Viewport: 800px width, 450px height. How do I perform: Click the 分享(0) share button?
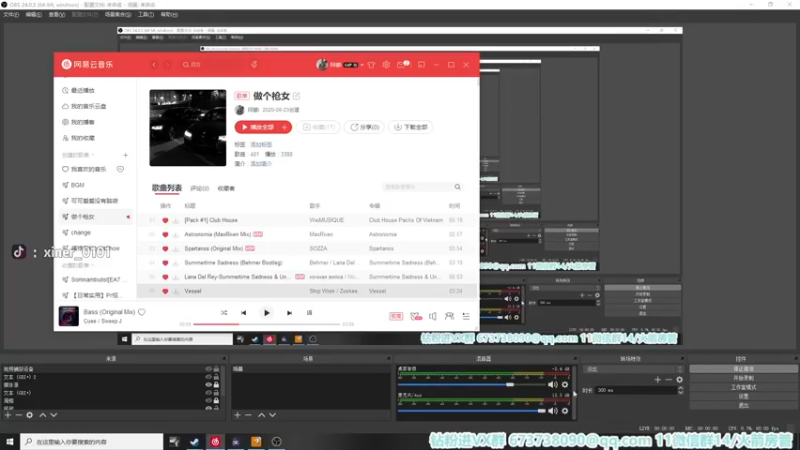click(x=365, y=127)
